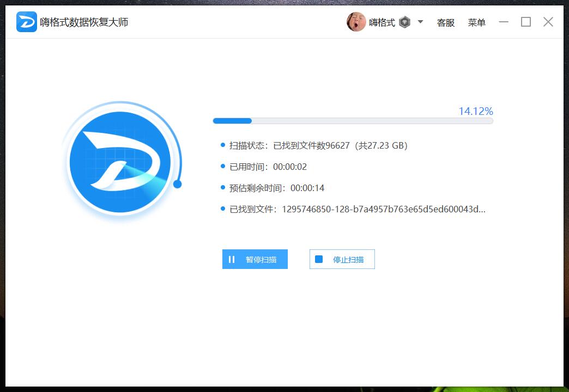Open the user avatar profile picture

(356, 22)
